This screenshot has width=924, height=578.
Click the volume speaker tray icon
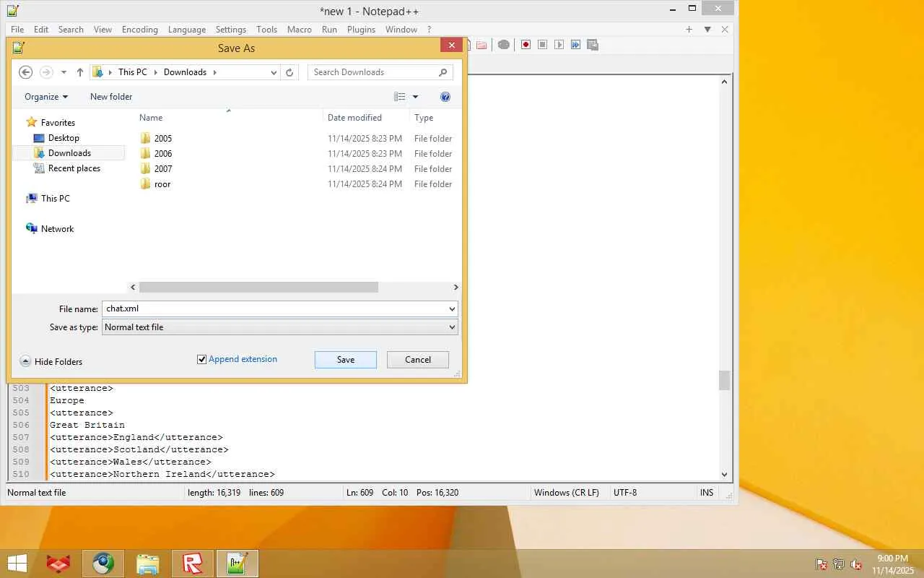coord(856,564)
